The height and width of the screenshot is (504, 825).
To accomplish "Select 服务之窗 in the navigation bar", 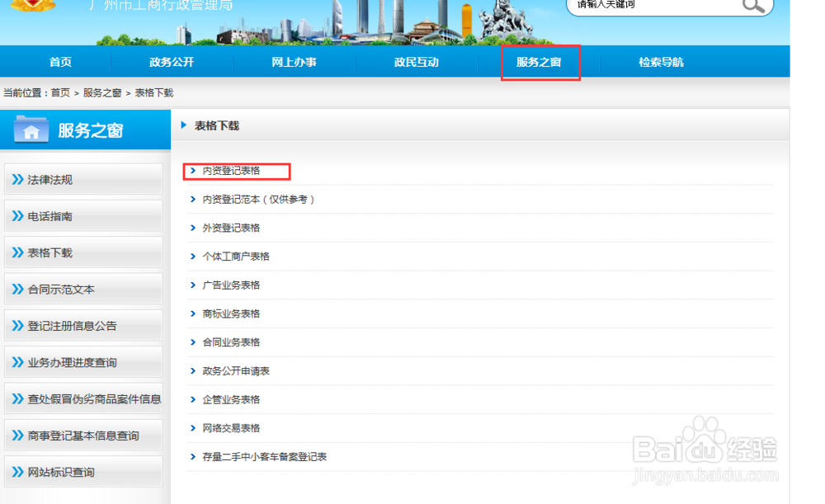I will point(540,61).
